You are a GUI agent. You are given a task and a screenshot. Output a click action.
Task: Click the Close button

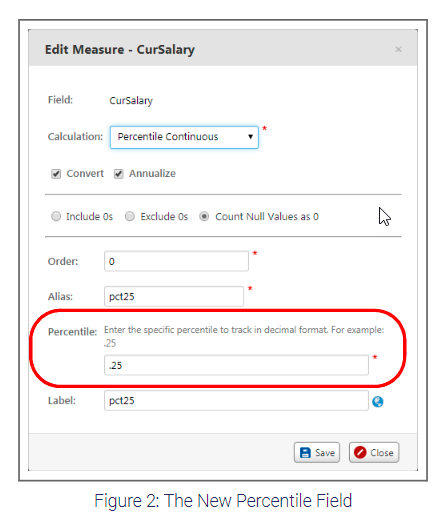[374, 452]
